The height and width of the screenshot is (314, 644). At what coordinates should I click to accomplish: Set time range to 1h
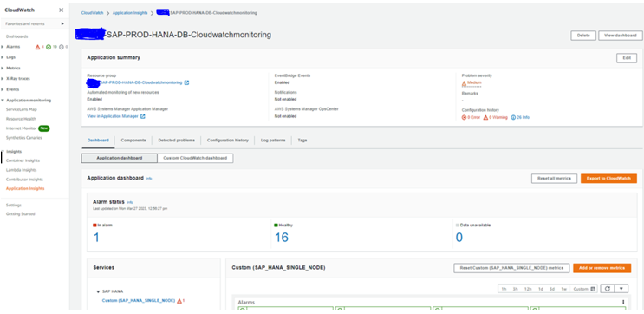click(x=504, y=289)
